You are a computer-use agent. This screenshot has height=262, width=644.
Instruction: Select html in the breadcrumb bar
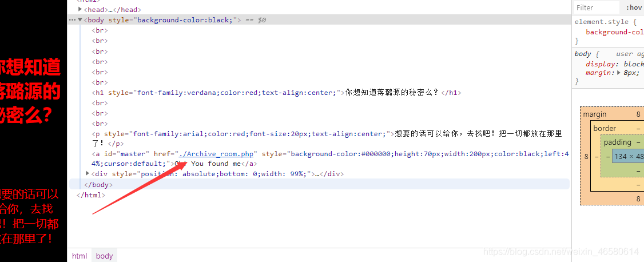coord(79,256)
